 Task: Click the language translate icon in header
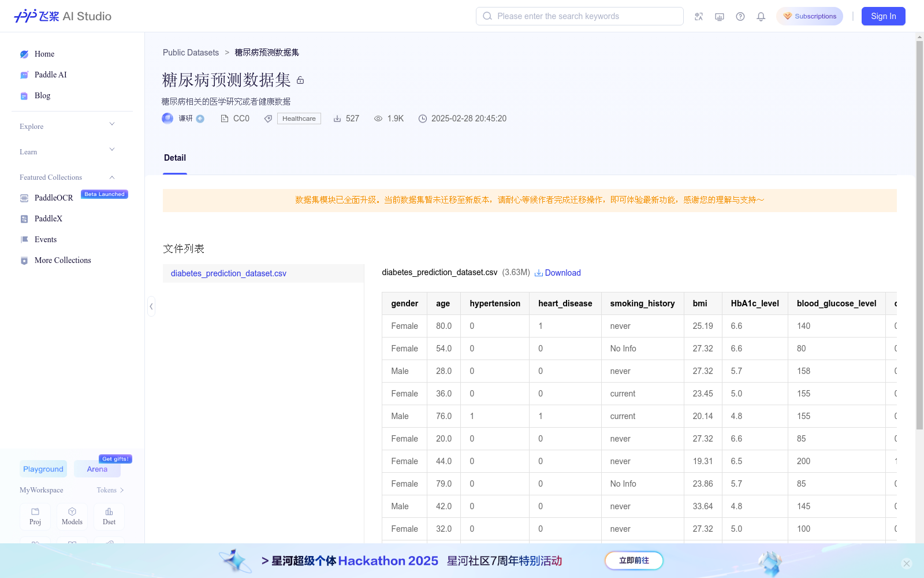699,16
